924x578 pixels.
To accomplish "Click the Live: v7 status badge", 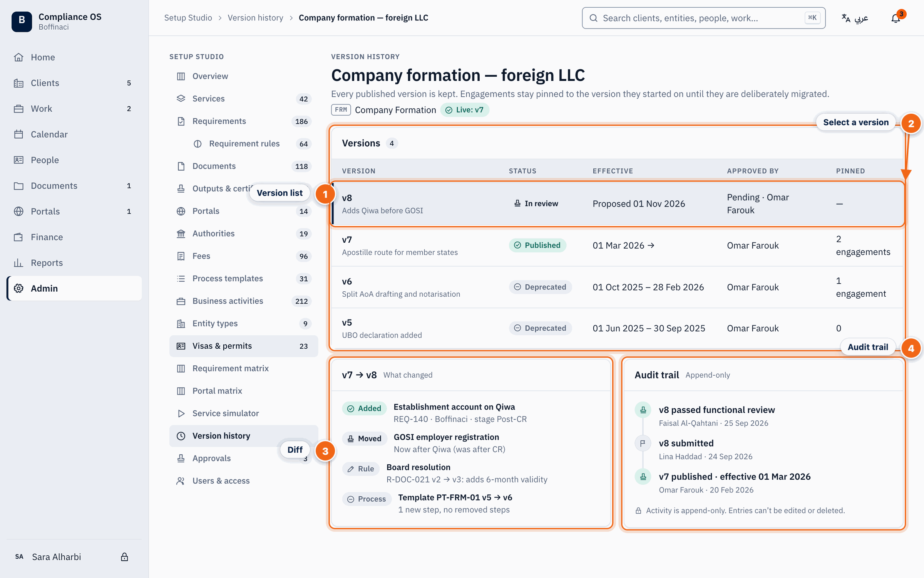I will pyautogui.click(x=464, y=110).
